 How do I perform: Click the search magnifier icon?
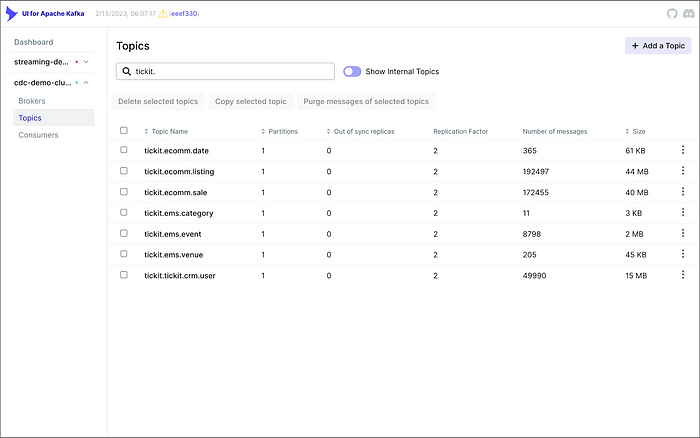127,71
